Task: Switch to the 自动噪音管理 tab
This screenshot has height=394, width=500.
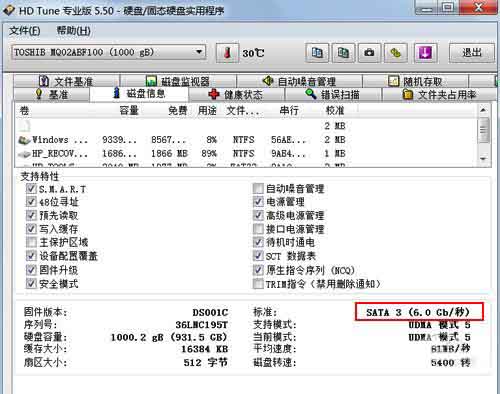Action: click(x=299, y=81)
